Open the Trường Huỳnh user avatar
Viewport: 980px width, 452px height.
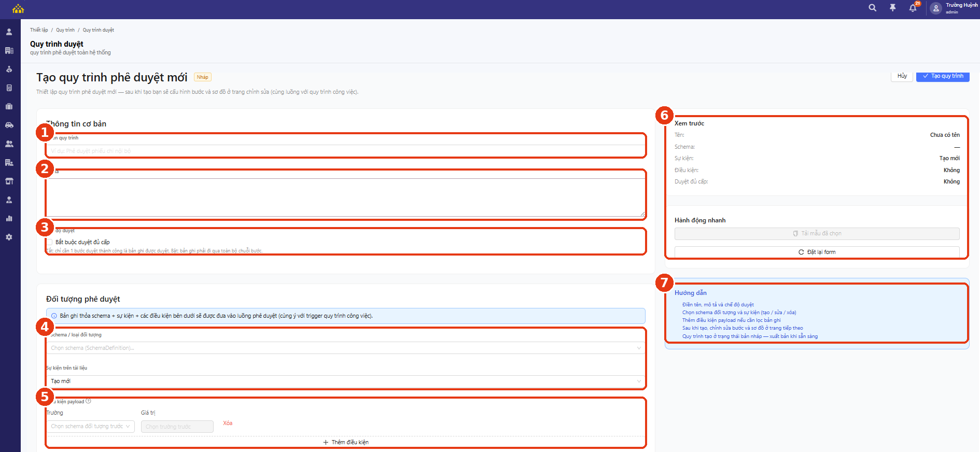(935, 8)
